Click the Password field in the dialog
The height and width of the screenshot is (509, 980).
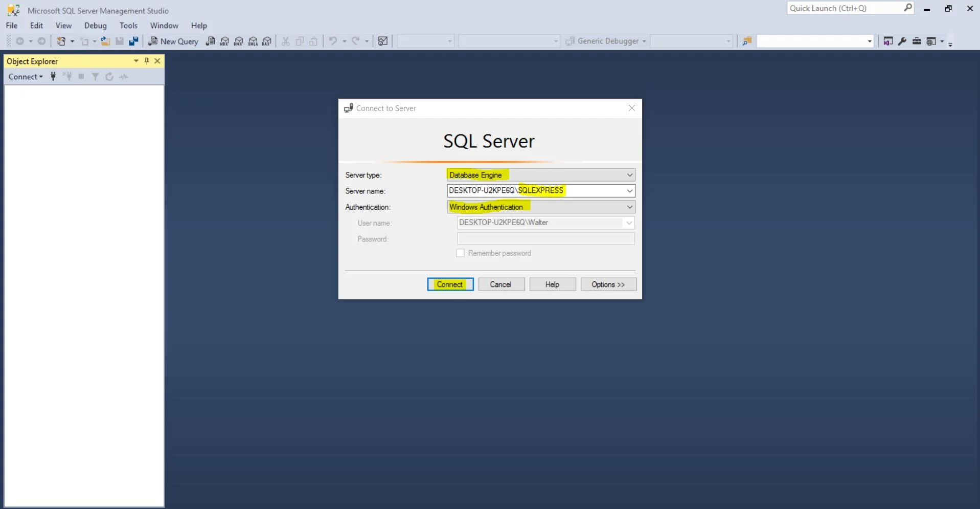[545, 239]
